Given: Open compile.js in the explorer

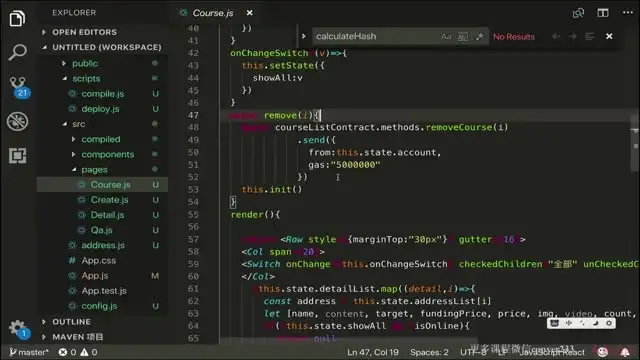Looking at the screenshot, I should point(102,94).
